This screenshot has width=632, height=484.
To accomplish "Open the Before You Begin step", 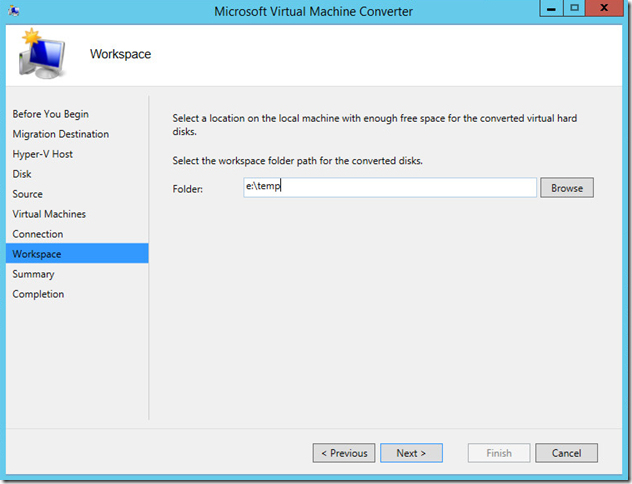I will [x=50, y=114].
